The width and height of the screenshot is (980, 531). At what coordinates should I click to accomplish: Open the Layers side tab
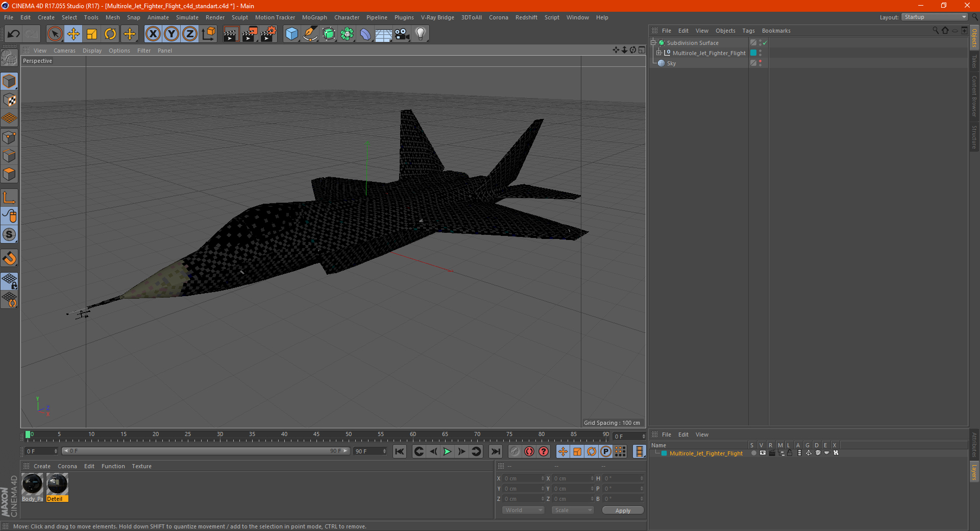tap(974, 472)
